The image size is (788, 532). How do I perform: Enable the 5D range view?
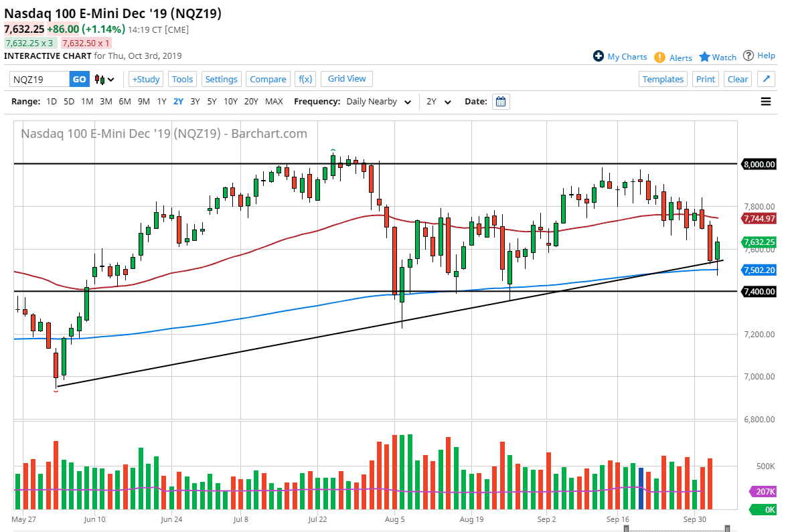pyautogui.click(x=68, y=102)
